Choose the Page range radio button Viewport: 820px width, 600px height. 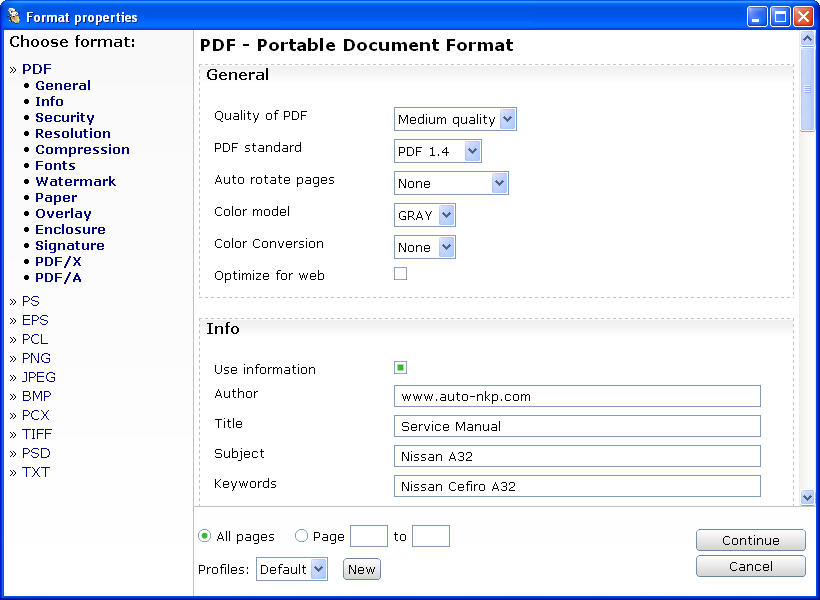(301, 536)
